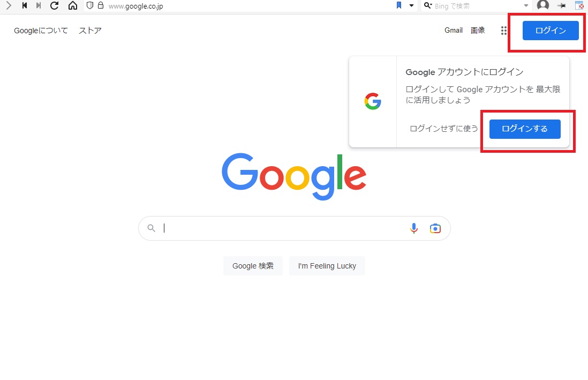Click the padlock site security icon
The width and height of the screenshot is (588, 380).
coord(100,6)
